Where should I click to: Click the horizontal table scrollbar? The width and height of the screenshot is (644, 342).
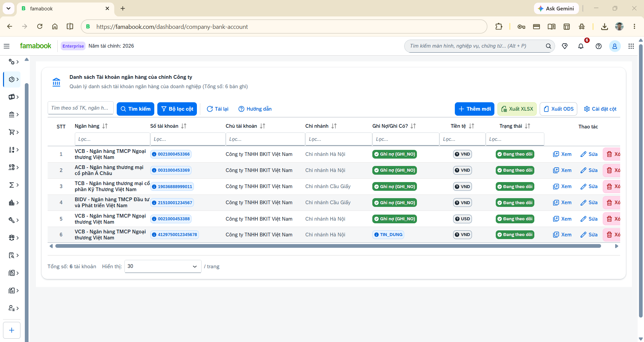pos(328,246)
